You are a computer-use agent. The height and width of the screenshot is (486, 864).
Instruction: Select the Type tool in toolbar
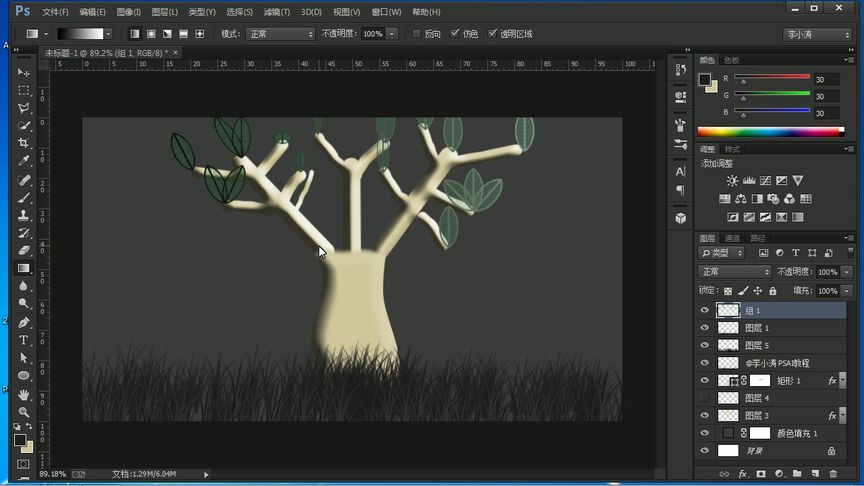coord(24,341)
